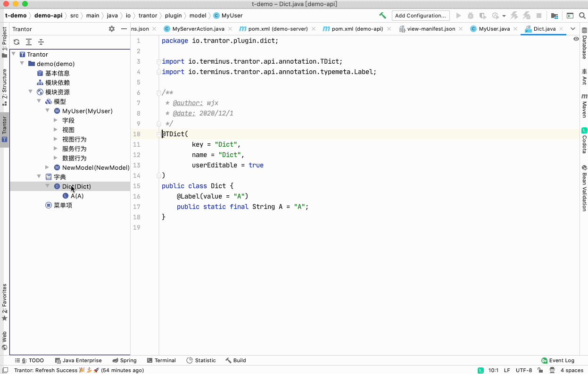The image size is (588, 374).
Task: Select 服务行为 tree item
Action: (74, 149)
